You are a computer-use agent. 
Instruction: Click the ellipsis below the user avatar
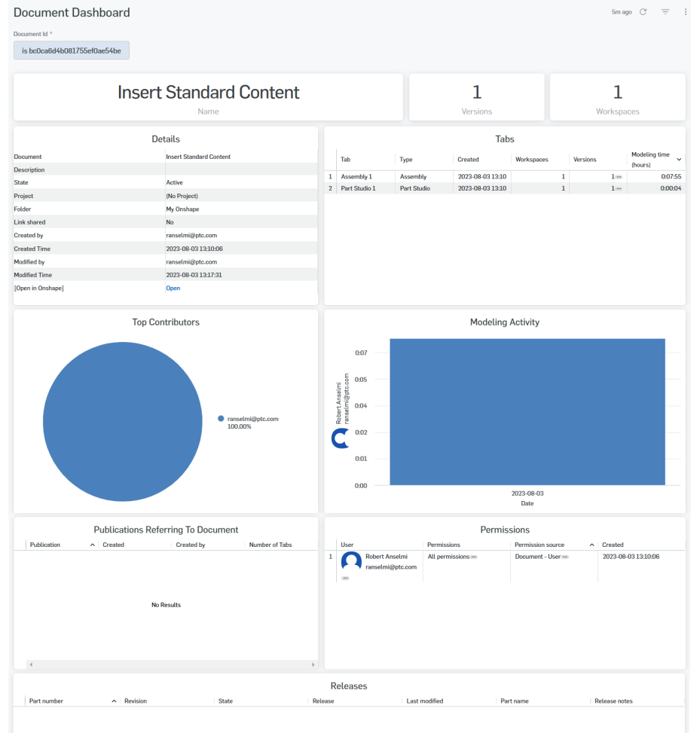345,578
